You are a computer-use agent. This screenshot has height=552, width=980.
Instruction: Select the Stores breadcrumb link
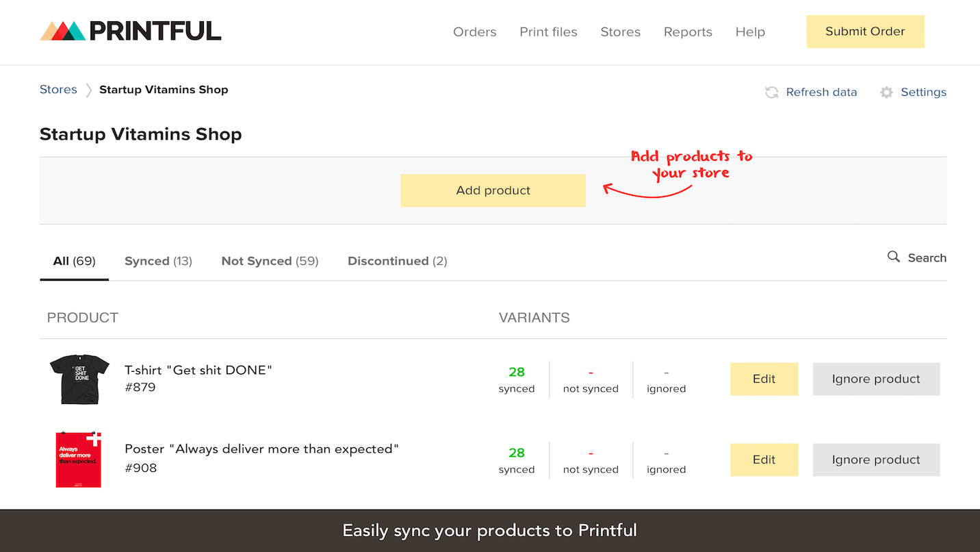(58, 90)
